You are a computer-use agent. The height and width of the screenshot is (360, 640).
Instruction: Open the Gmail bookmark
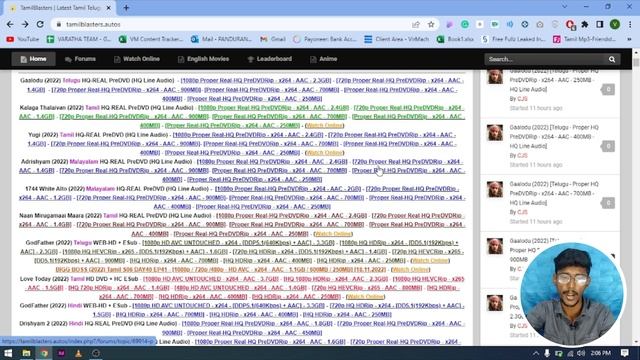click(x=273, y=39)
